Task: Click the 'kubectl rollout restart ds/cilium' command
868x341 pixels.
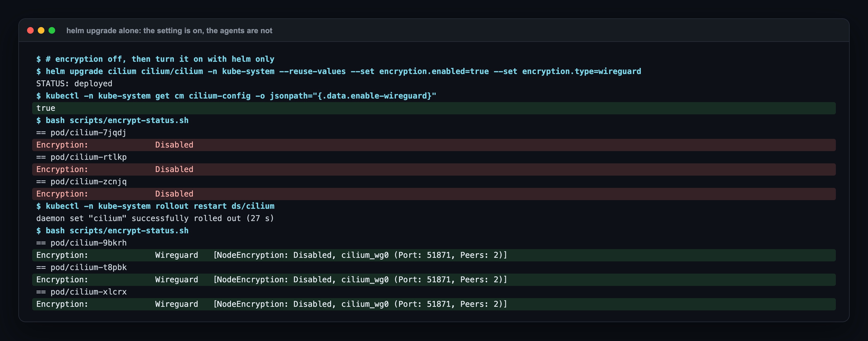Action: click(155, 206)
